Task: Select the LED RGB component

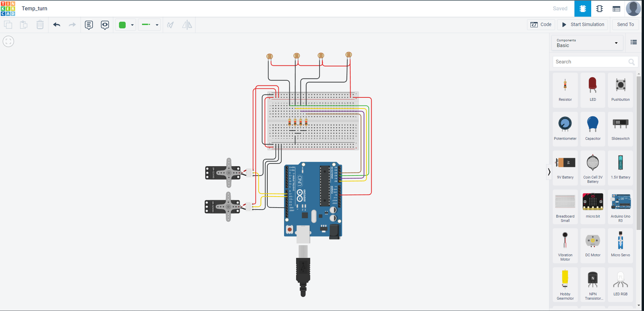Action: 621,285
